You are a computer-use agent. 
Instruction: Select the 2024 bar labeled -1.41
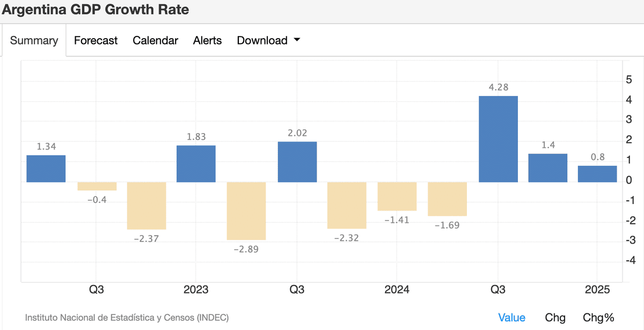(x=397, y=196)
